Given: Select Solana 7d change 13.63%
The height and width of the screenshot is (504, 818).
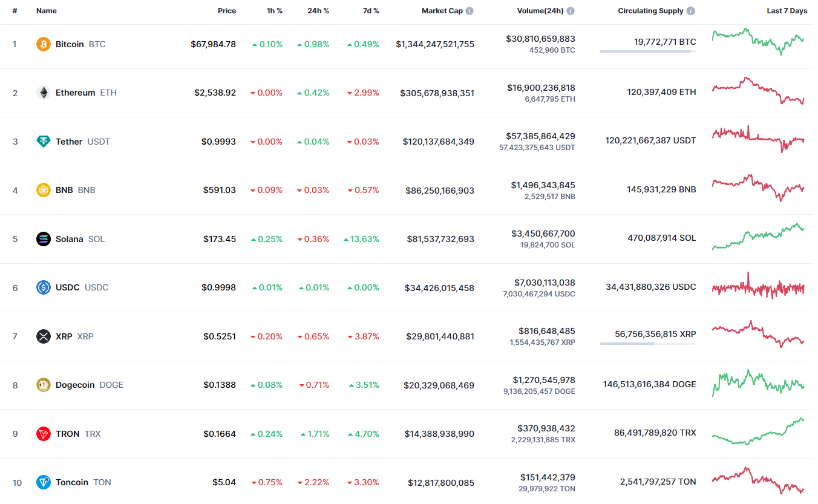Looking at the screenshot, I should click(361, 239).
